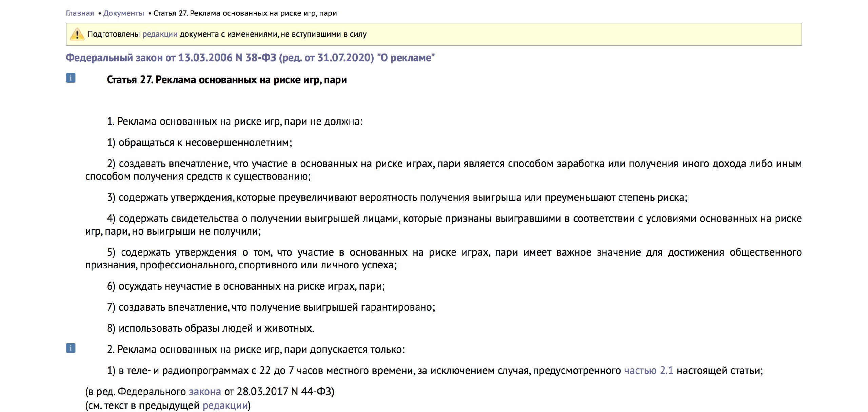
Task: Open the Главная breadcrumb link
Action: coord(80,13)
